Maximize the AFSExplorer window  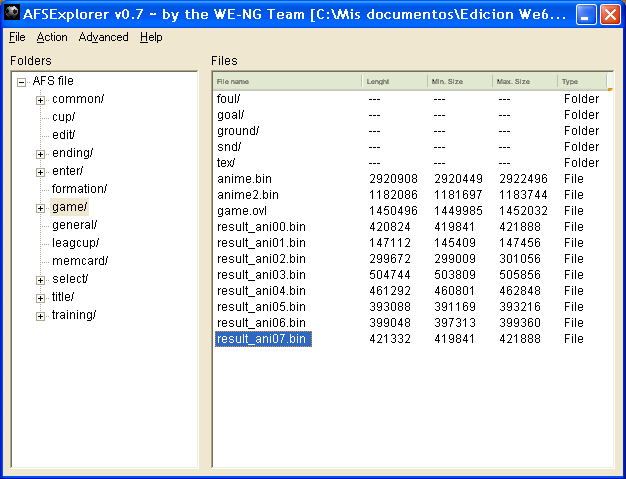(586, 14)
